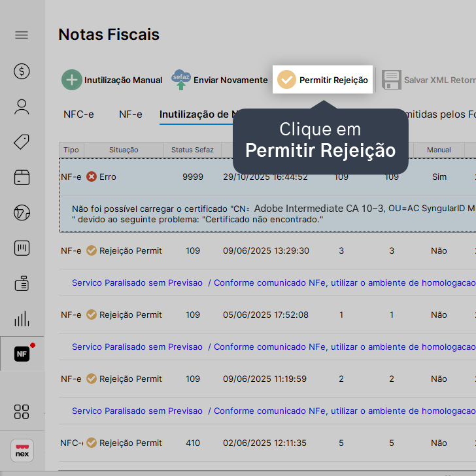Select the Erro 9999 row status value
Image resolution: width=476 pixels, height=476 pixels.
tap(193, 177)
